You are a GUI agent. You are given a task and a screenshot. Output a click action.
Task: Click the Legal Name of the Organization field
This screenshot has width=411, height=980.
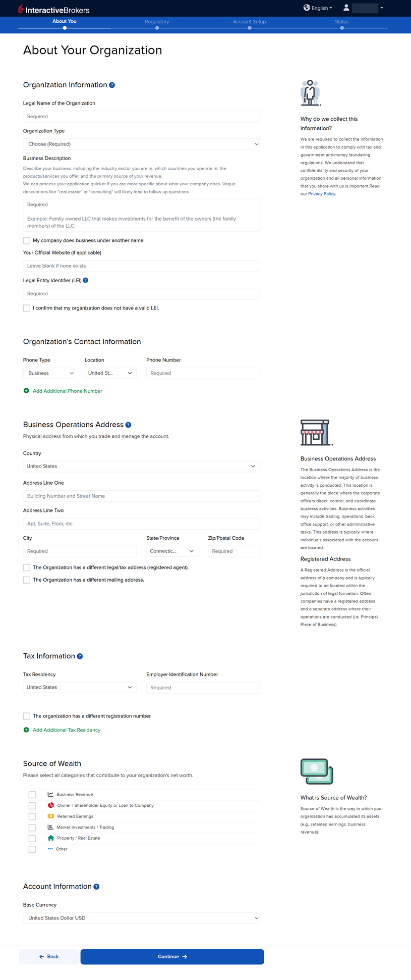click(x=141, y=117)
